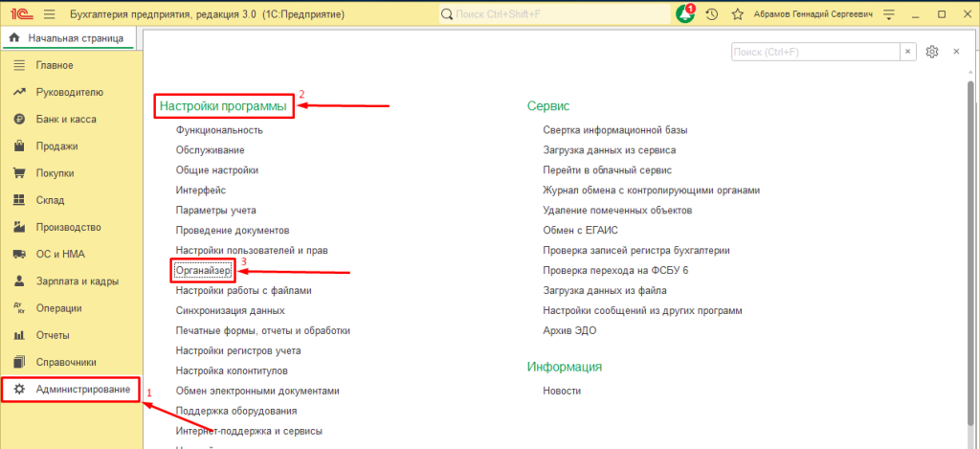The width and height of the screenshot is (980, 449).
Task: Click user name Абрамов Геннадий Сергеевич
Action: click(813, 13)
